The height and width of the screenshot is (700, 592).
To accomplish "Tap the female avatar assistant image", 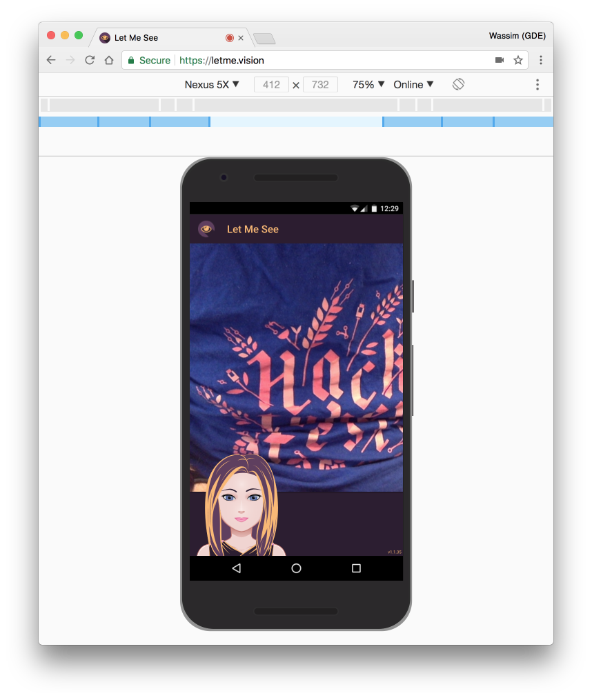I will pyautogui.click(x=241, y=505).
